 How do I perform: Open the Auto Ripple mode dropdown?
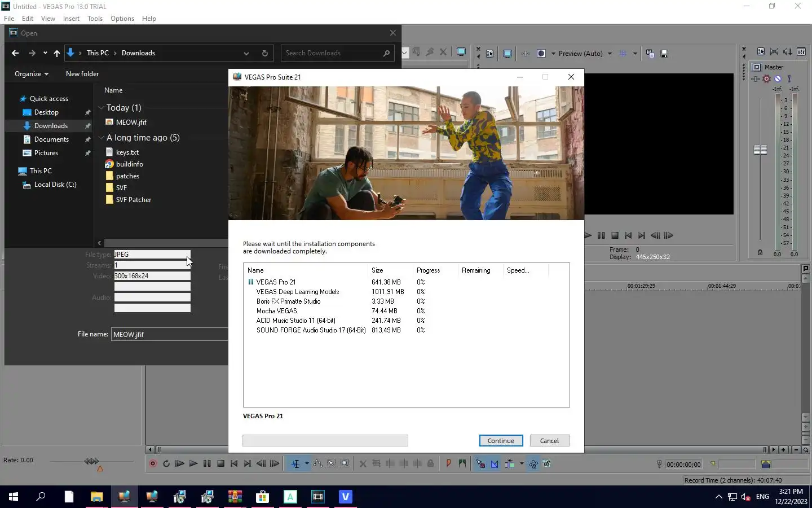click(522, 464)
